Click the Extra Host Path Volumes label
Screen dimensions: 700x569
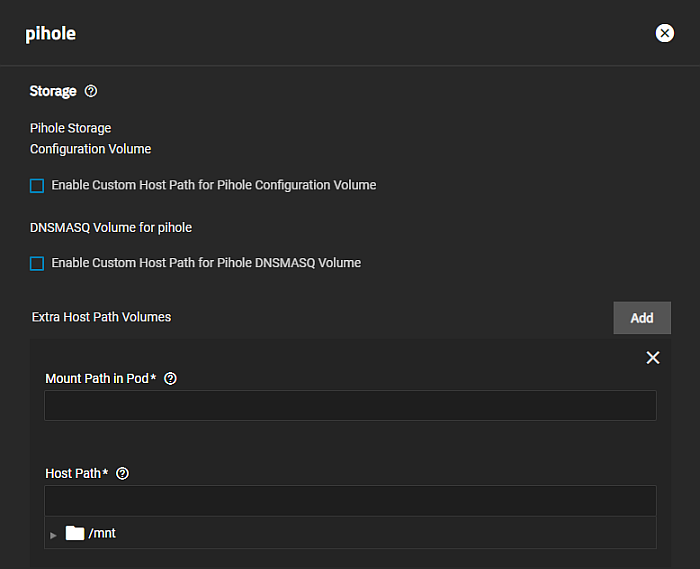pos(101,317)
